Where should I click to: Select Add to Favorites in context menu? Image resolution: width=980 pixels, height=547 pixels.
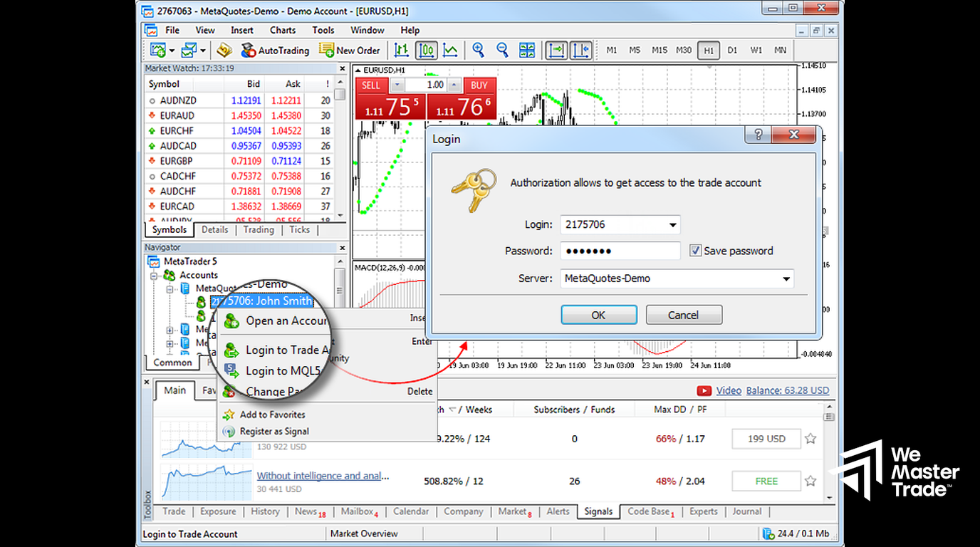click(x=272, y=415)
